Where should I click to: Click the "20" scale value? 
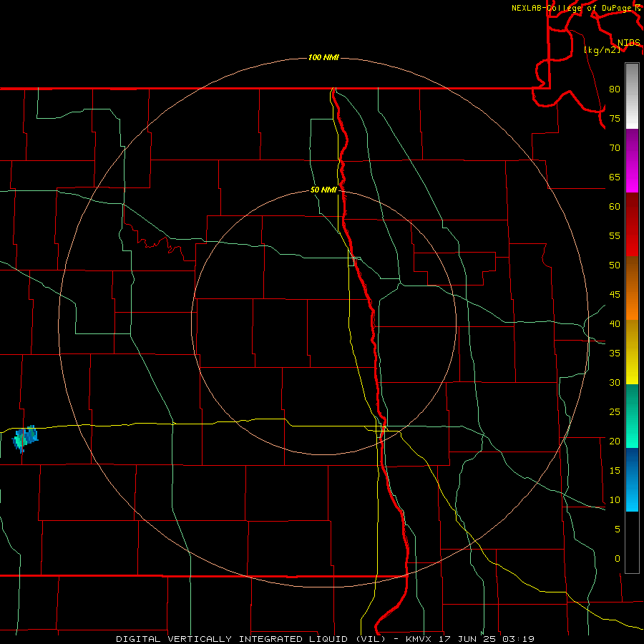(615, 441)
